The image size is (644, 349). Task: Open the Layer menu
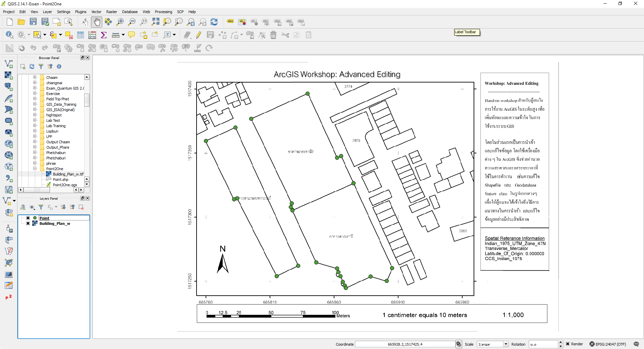pyautogui.click(x=47, y=12)
